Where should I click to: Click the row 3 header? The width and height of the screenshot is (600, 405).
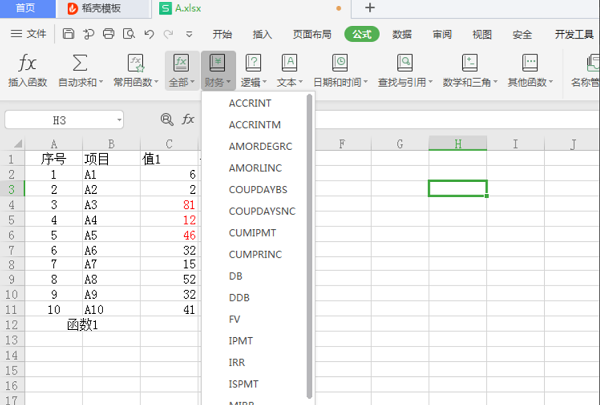click(x=12, y=189)
